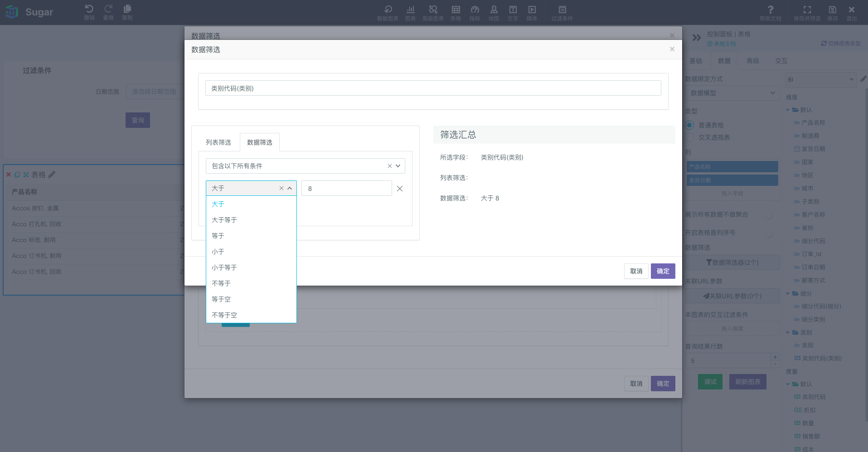Collapse the 类别 dimension folder
This screenshot has height=452, width=868.
(788, 332)
